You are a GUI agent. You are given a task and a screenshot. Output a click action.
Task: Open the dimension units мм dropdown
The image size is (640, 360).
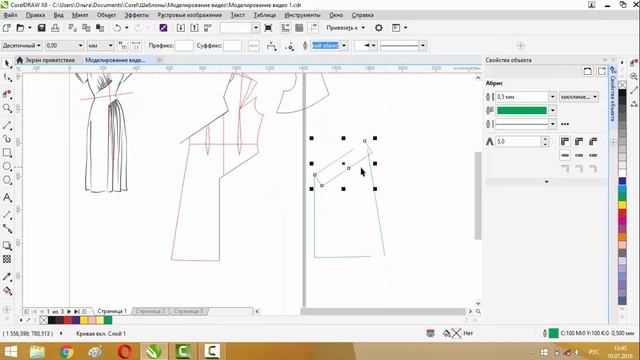(x=111, y=46)
